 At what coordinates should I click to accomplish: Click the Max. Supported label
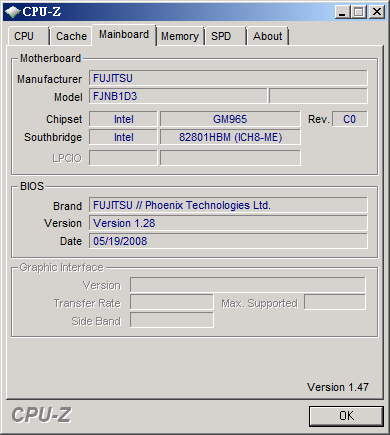259,303
